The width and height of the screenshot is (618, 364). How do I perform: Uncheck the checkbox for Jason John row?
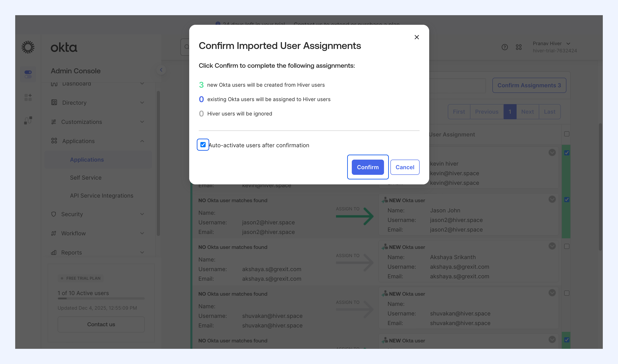click(x=567, y=200)
